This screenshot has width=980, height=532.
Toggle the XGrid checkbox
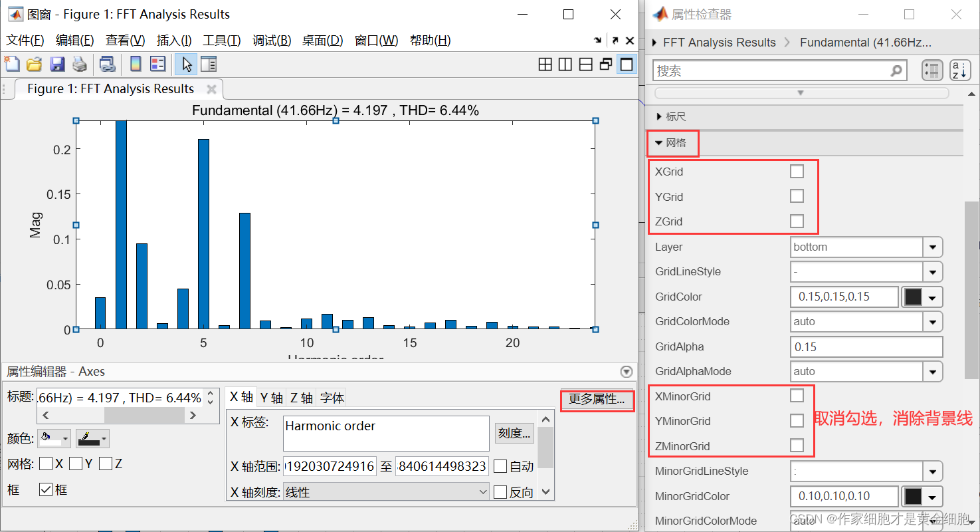pyautogui.click(x=797, y=172)
